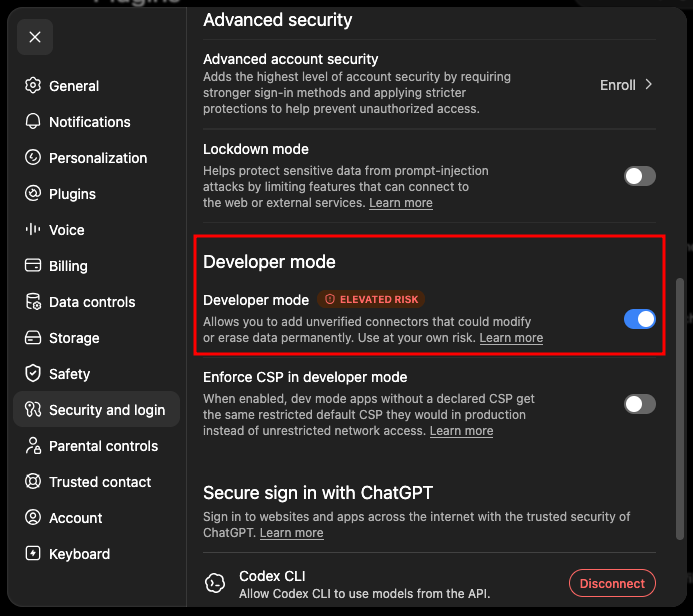The width and height of the screenshot is (693, 616).
Task: Open Learn more link under Secure sign in
Action: pyautogui.click(x=292, y=533)
